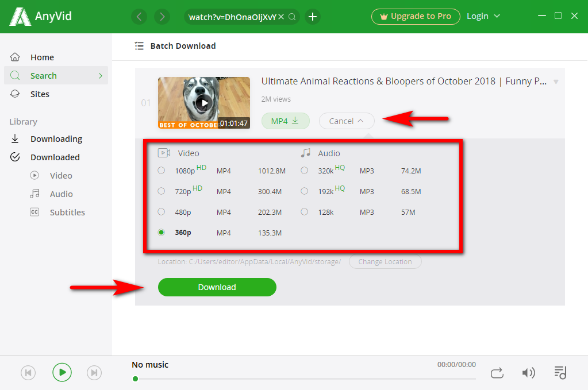Click the dog video thumbnail

tap(203, 102)
